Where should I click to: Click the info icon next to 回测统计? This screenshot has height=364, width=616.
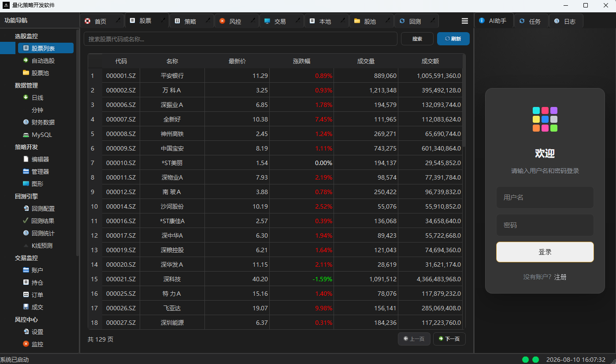(26, 233)
